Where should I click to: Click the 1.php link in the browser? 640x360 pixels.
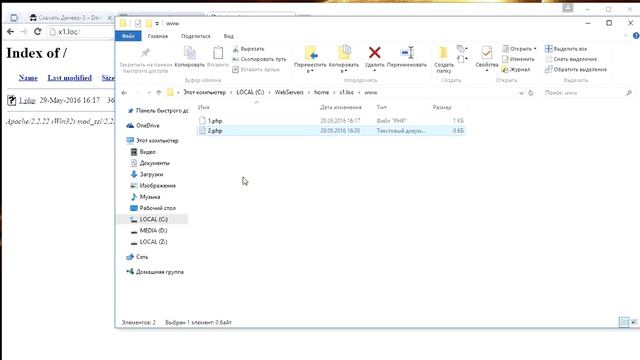tap(27, 100)
